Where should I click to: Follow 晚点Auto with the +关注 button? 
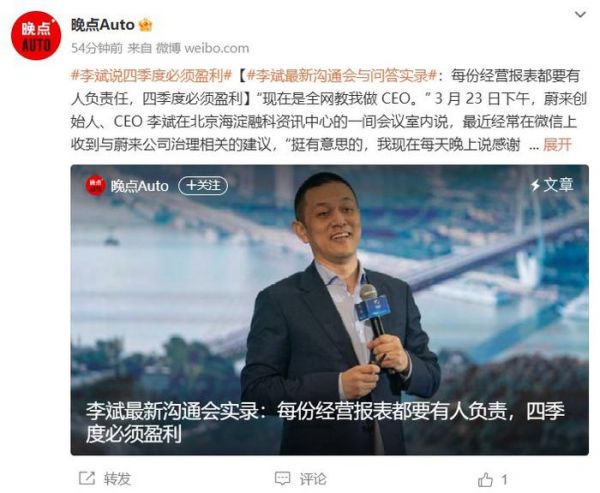click(203, 186)
